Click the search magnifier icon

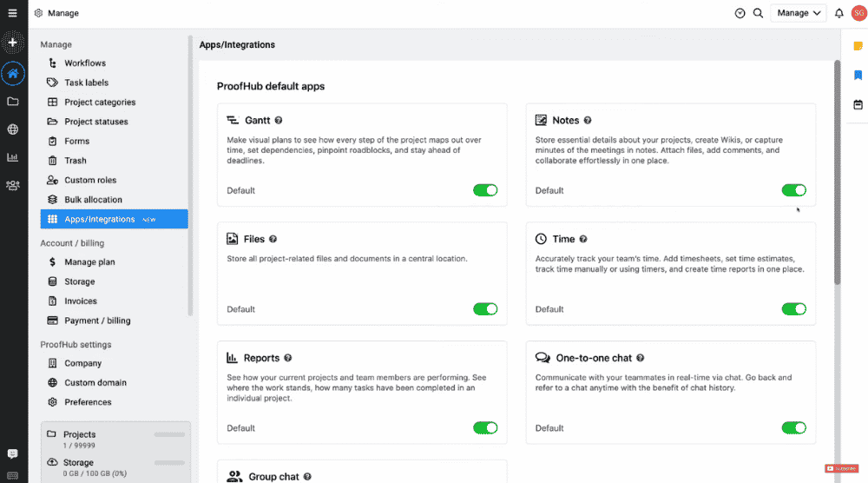[759, 13]
